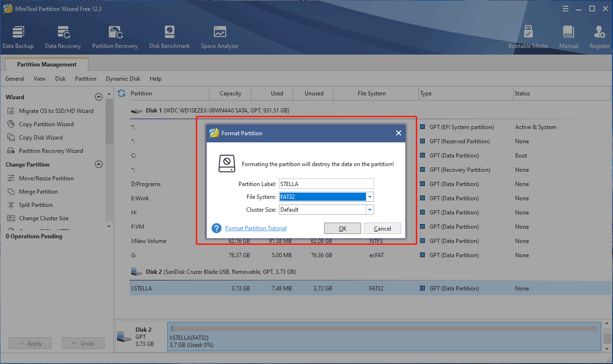This screenshot has width=613, height=364.
Task: Click the Partition Label field containing STELLA
Action: (326, 184)
